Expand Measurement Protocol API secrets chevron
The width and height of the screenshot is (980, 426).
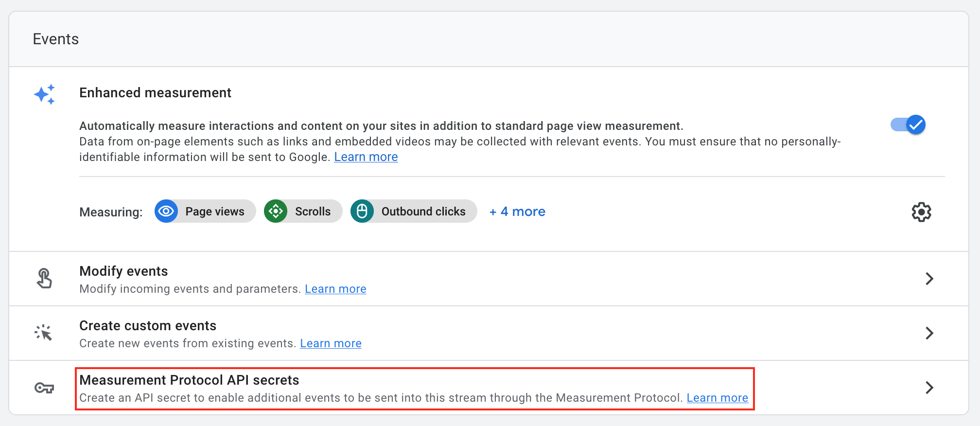pos(929,388)
